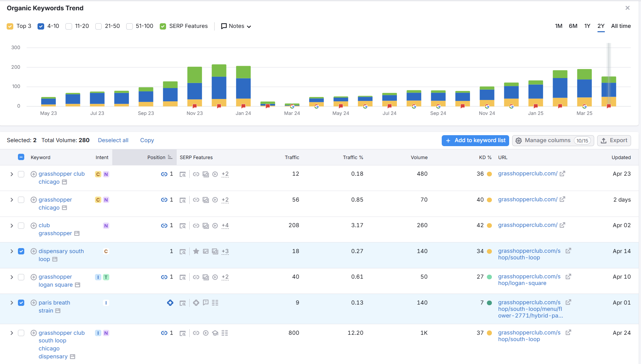Open the grasshopperclub.com/shop/logan-square URL
The width and height of the screenshot is (641, 364).
tap(529, 280)
